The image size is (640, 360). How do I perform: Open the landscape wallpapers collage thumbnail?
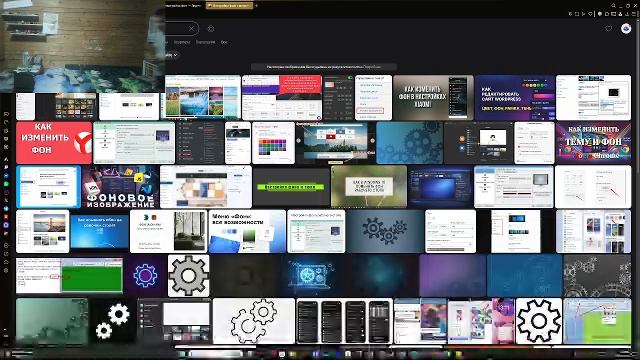(x=202, y=97)
